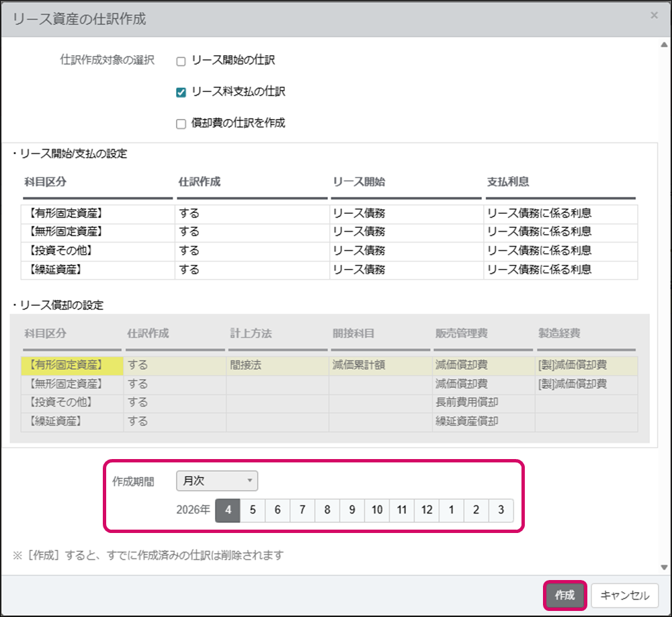
Task: Select month 4 in period selector
Action: (228, 510)
